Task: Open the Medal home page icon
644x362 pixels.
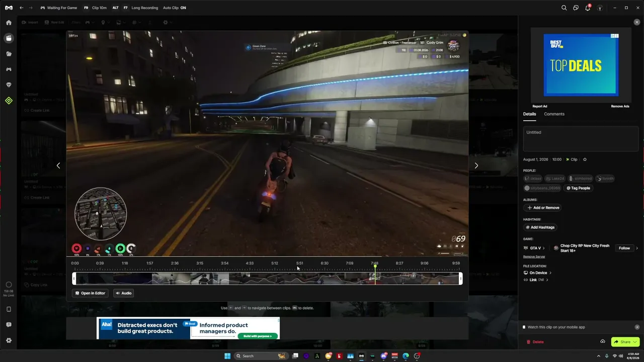Action: pyautogui.click(x=9, y=23)
